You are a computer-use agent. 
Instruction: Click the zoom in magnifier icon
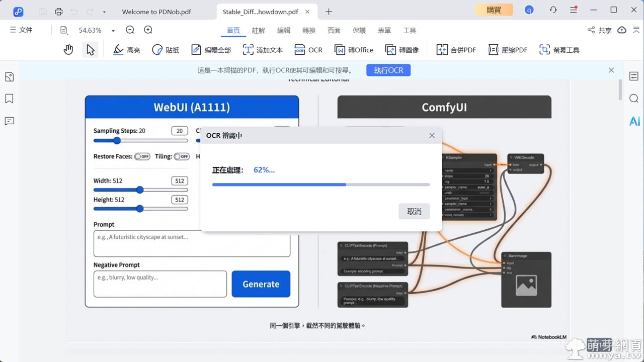coord(148,30)
